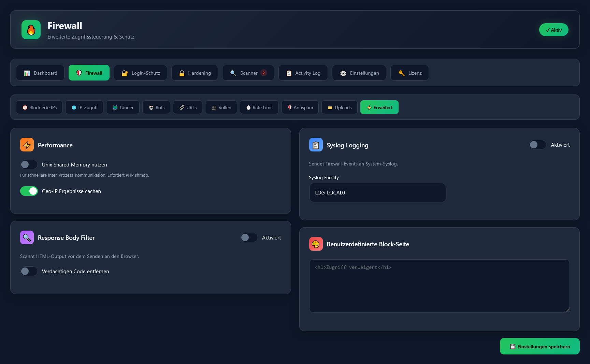Click the red scanner notification badge
590x364 pixels.
tap(263, 73)
